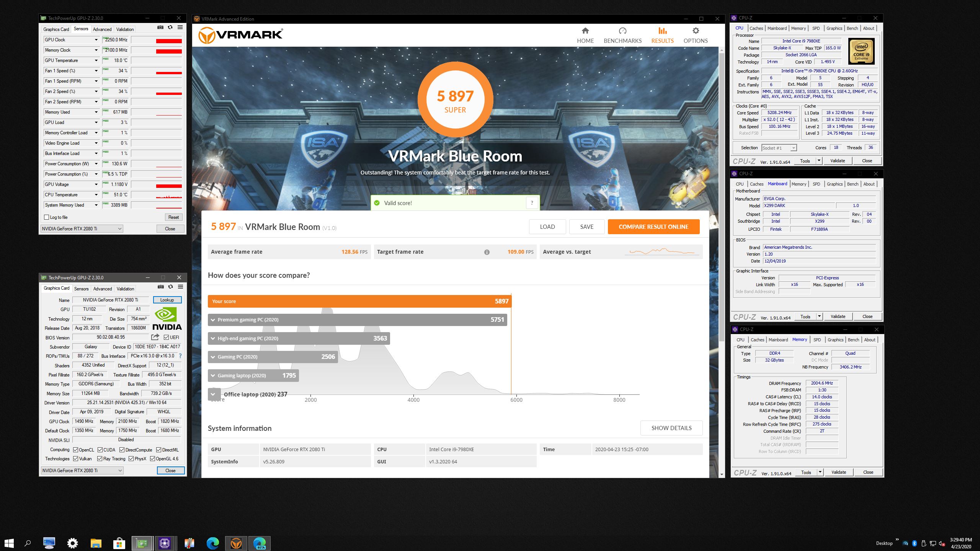Open the VRMark HOME page
This screenshot has width=980, height=551.
click(x=585, y=35)
